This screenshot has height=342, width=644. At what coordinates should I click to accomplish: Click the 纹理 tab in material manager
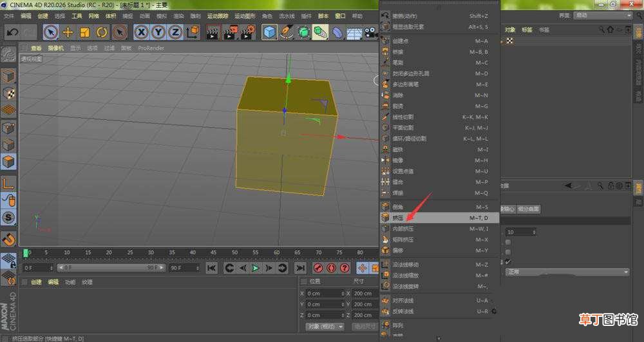(x=87, y=282)
